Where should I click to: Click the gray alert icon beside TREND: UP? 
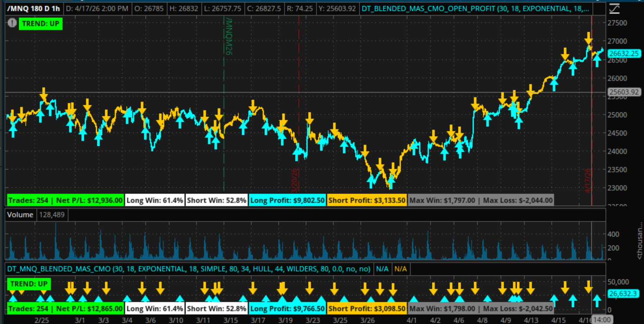[12, 23]
